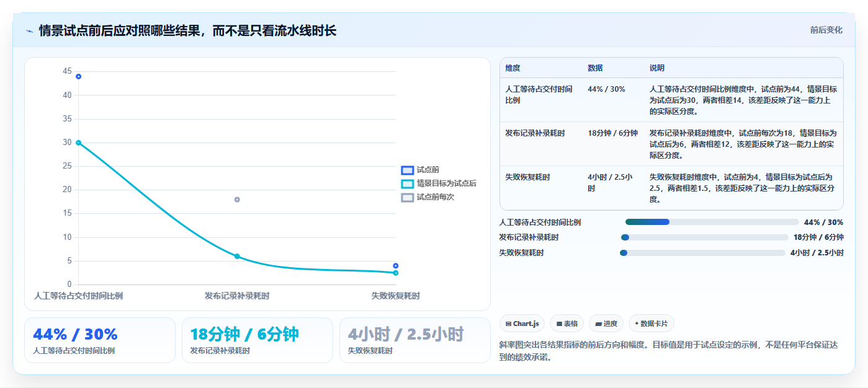Click the cyan data point at 6
This screenshot has height=388, width=868.
click(x=237, y=256)
